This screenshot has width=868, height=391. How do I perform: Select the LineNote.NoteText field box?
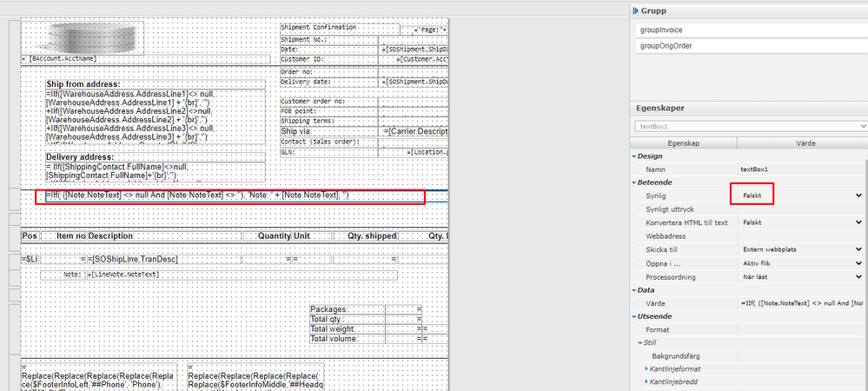pos(242,275)
